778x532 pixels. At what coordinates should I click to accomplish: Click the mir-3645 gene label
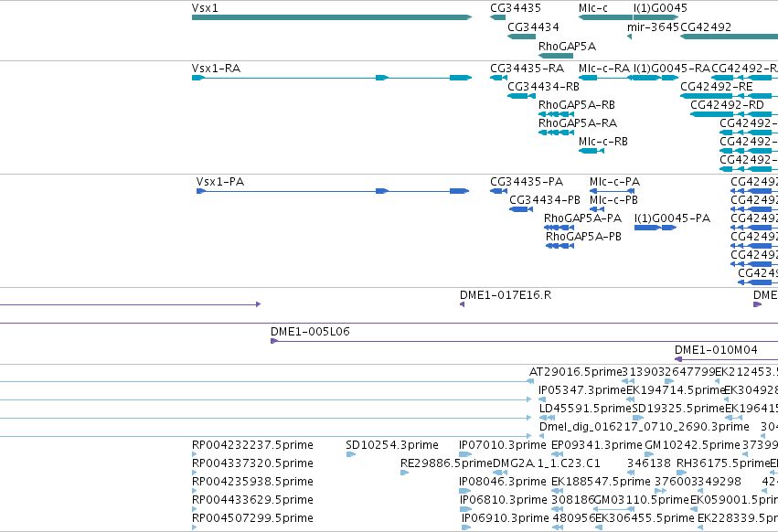653,27
